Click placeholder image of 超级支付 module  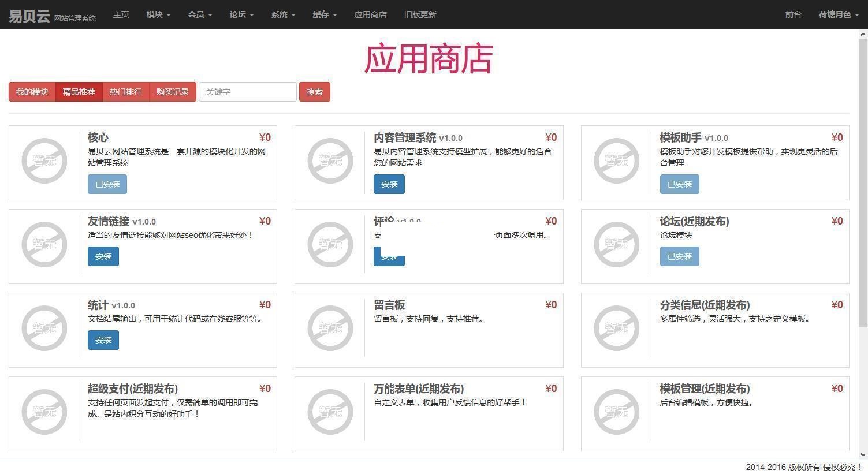[44, 412]
